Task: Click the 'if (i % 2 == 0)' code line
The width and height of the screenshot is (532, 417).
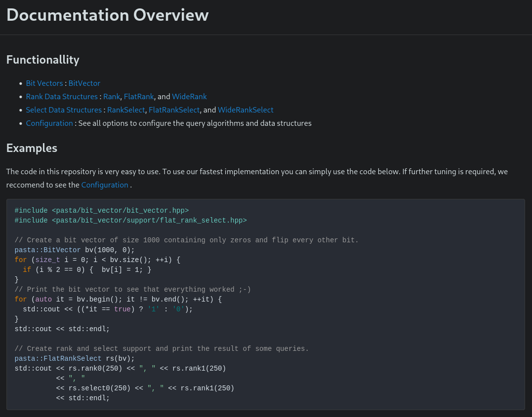Action: tap(87, 270)
